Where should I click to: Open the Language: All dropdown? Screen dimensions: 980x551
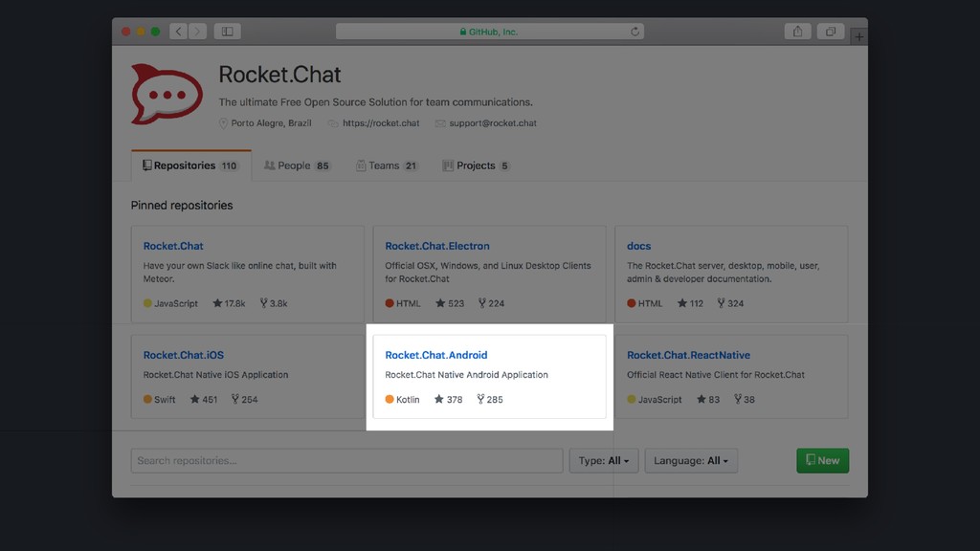pyautogui.click(x=691, y=460)
